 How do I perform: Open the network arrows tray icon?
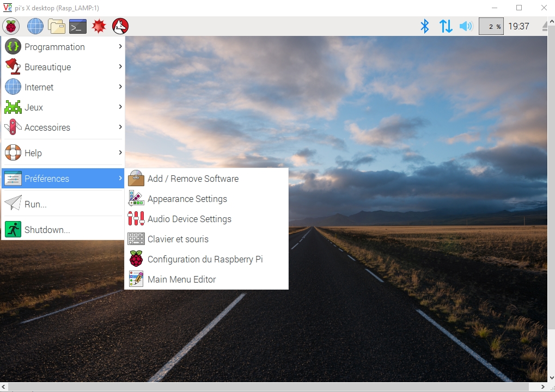[446, 26]
